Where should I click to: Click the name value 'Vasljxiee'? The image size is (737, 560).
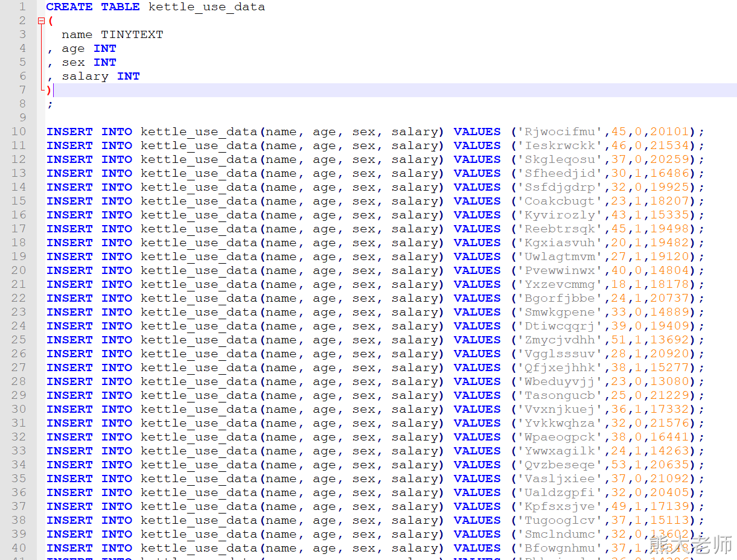(x=560, y=479)
